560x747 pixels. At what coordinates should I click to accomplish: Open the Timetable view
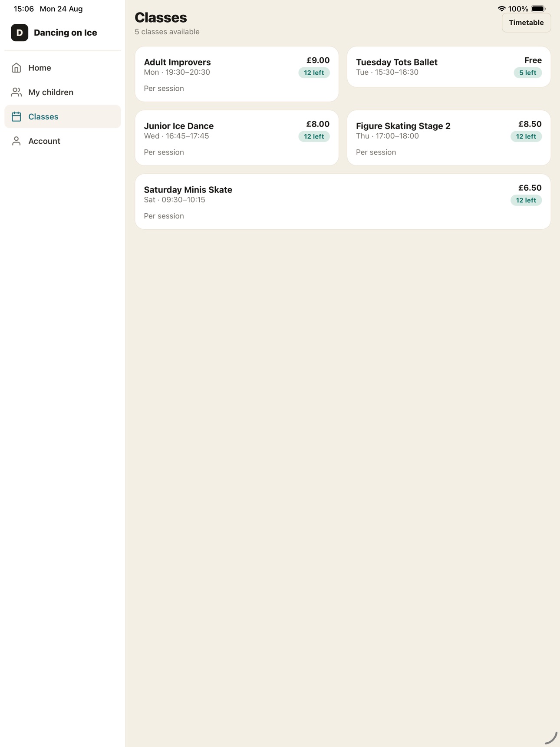[526, 23]
